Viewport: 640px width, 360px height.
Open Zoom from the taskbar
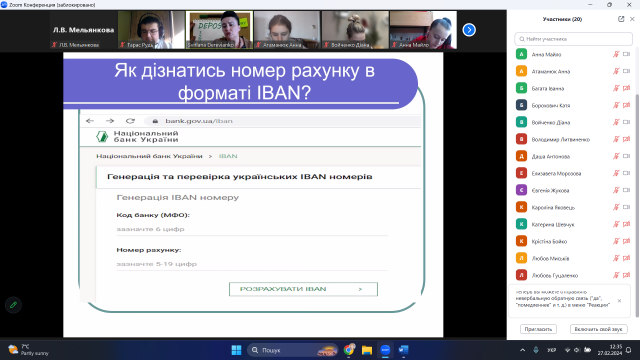click(x=385, y=350)
